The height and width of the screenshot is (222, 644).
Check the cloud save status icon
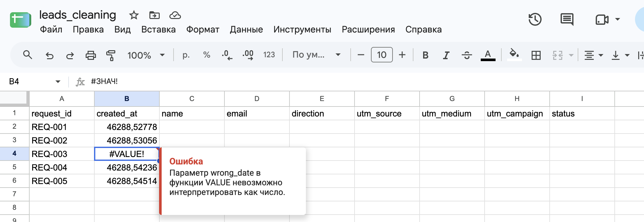tap(175, 15)
